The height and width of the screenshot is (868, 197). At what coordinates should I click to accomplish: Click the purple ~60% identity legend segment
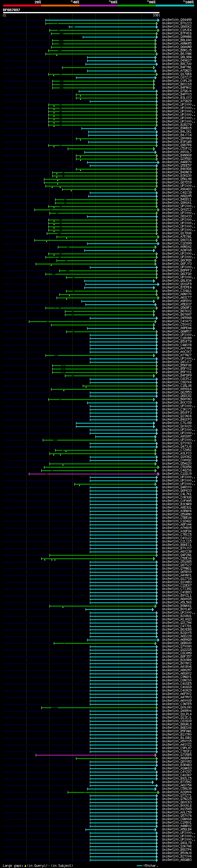pyautogui.click(x=98, y=6)
